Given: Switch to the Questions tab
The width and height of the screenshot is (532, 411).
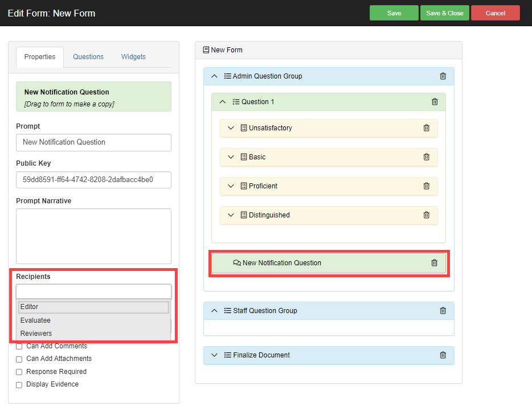Looking at the screenshot, I should 88,56.
